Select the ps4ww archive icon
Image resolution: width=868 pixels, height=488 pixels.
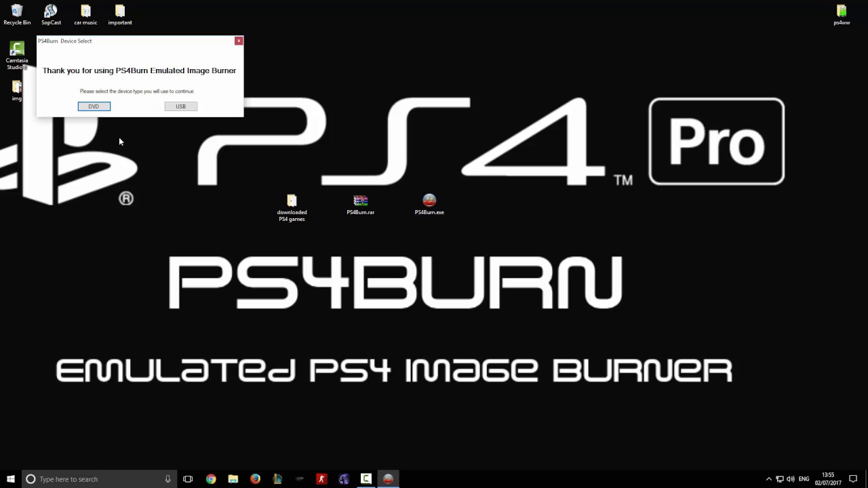[x=842, y=15]
